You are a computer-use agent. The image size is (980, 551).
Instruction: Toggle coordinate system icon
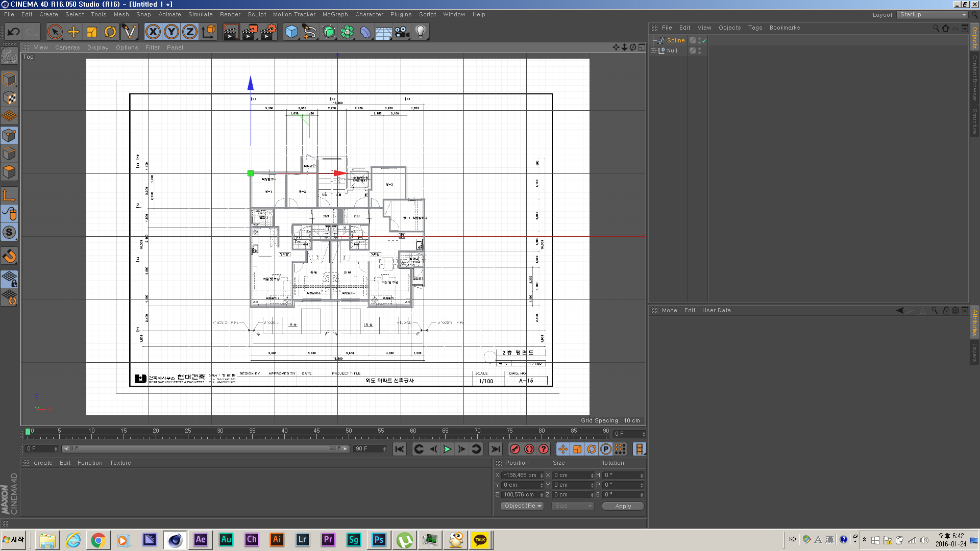(209, 32)
